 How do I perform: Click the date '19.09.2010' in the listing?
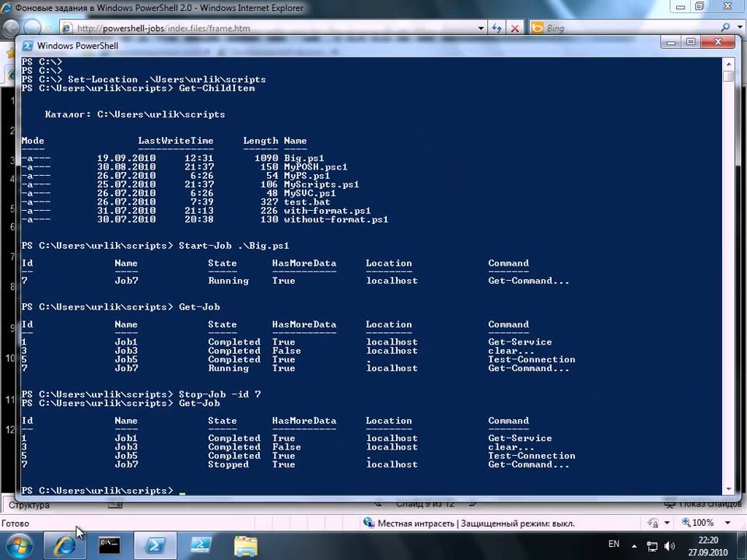pyautogui.click(x=126, y=158)
